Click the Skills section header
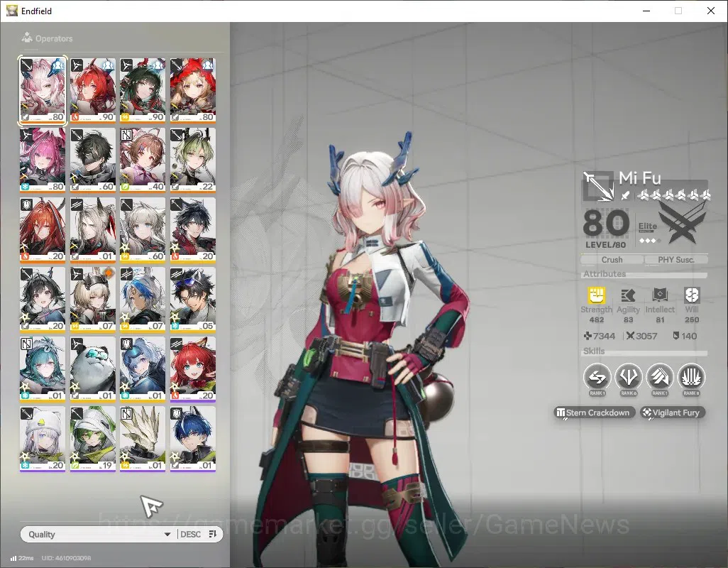Image resolution: width=728 pixels, height=568 pixels. tap(594, 351)
